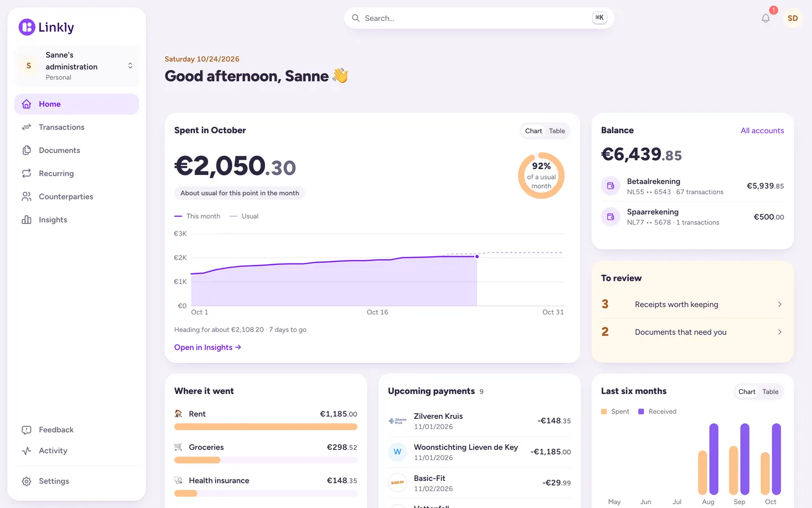Click the Woonstichting W avatar
Viewport: 812px width, 508px height.
[398, 452]
